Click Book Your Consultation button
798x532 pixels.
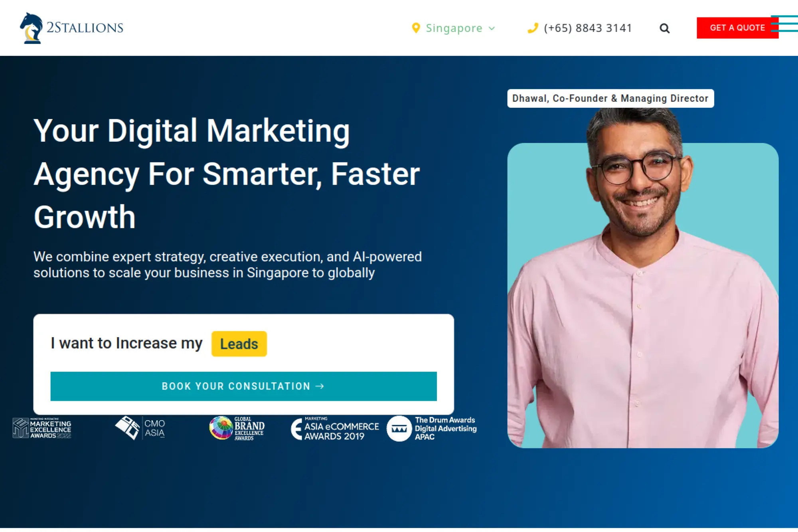[243, 386]
